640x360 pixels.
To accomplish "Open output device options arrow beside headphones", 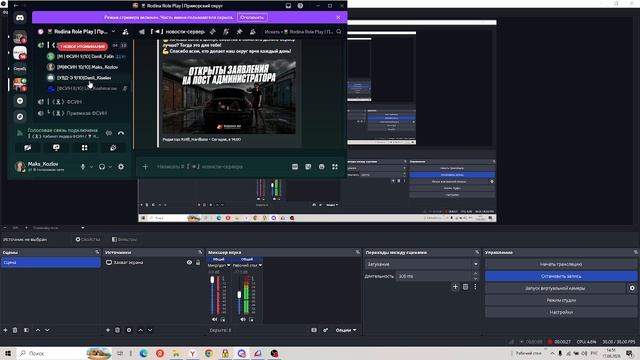I will click(110, 167).
